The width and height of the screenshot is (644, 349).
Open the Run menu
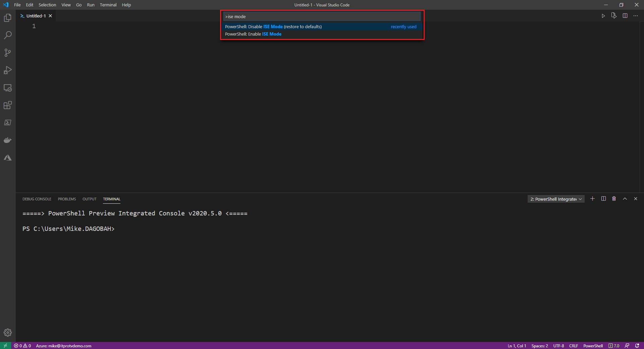point(91,5)
